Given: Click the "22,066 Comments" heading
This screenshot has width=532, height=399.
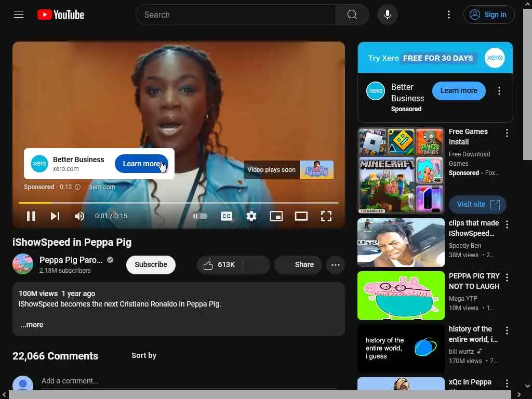Looking at the screenshot, I should click(55, 356).
